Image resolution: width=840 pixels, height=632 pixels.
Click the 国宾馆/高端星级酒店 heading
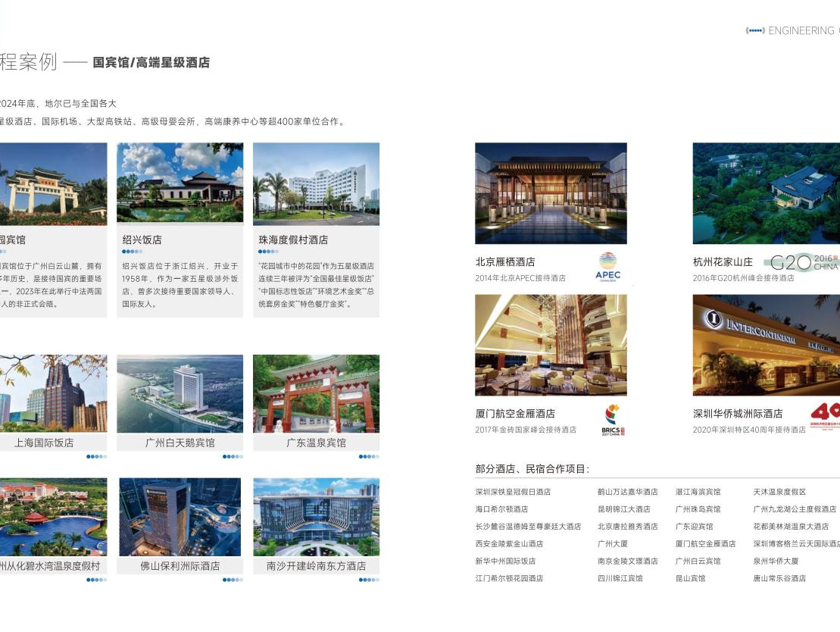pyautogui.click(x=151, y=63)
